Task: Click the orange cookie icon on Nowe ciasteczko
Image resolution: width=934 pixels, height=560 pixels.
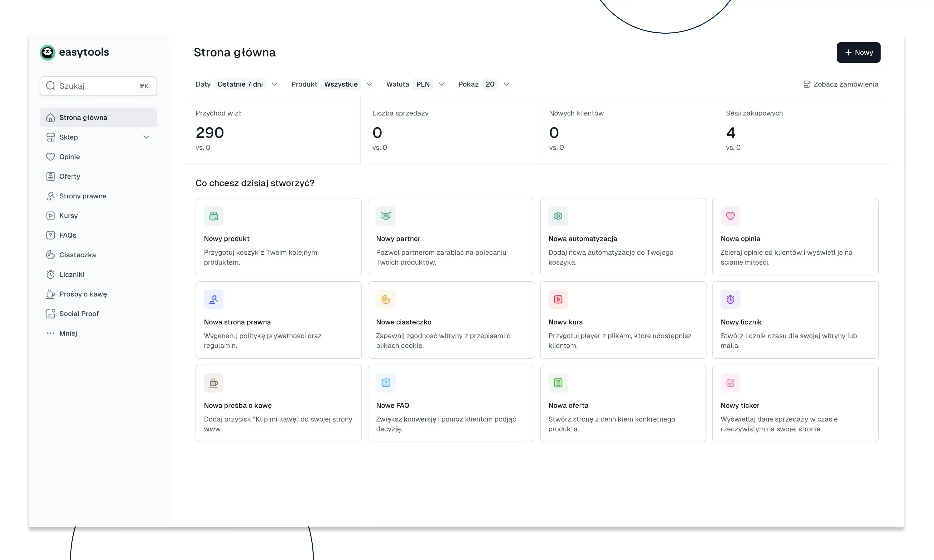Action: pos(386,299)
